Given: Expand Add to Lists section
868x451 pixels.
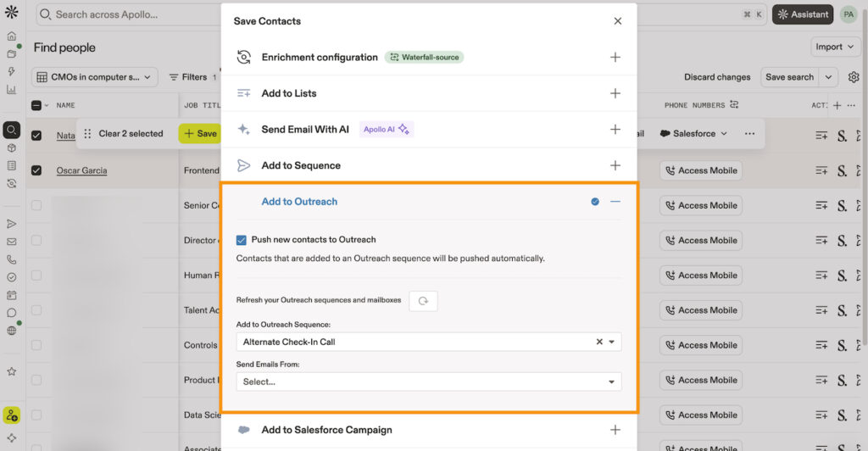Looking at the screenshot, I should click(615, 93).
